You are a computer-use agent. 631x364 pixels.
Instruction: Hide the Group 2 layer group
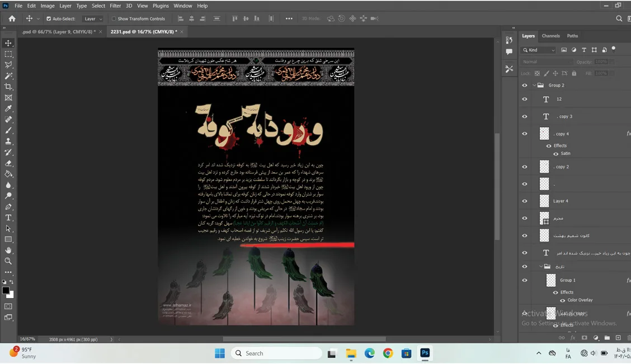(524, 85)
